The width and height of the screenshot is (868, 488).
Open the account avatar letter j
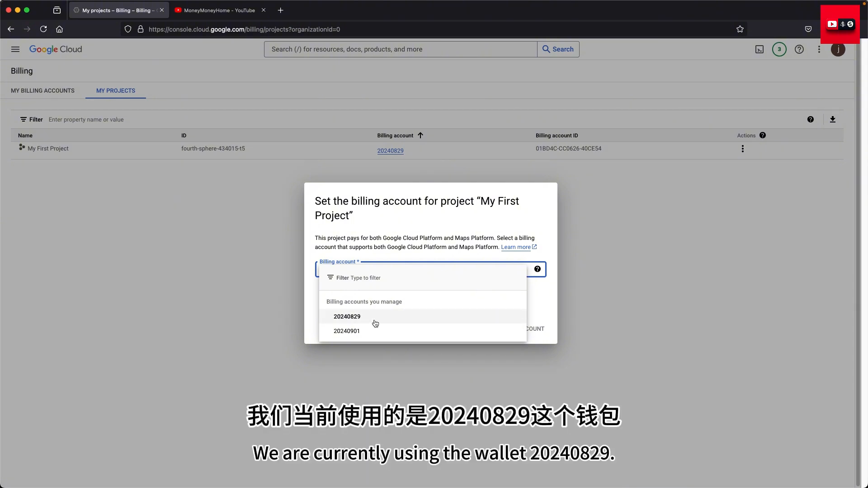tap(838, 49)
